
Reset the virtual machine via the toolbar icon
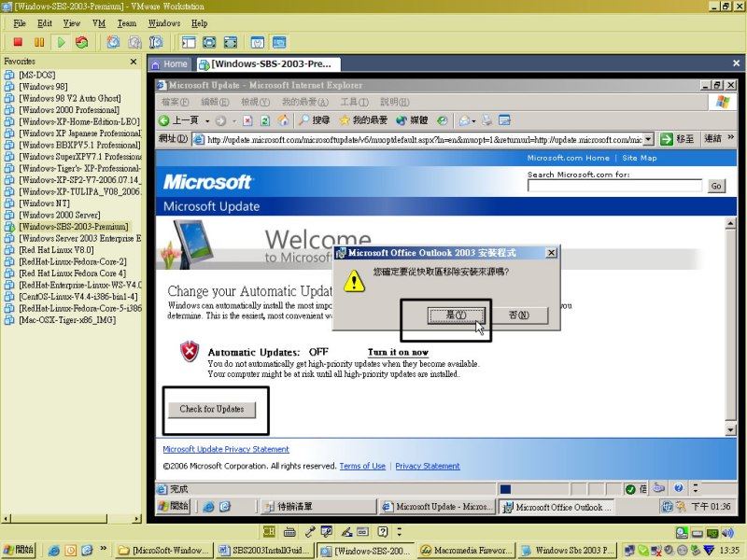click(x=82, y=42)
